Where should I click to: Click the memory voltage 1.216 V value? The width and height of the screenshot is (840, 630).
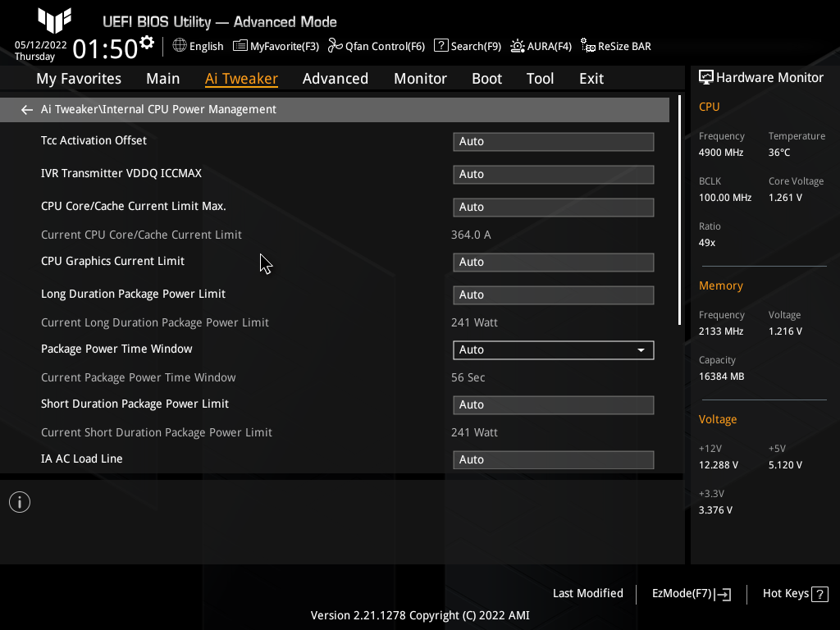click(785, 331)
